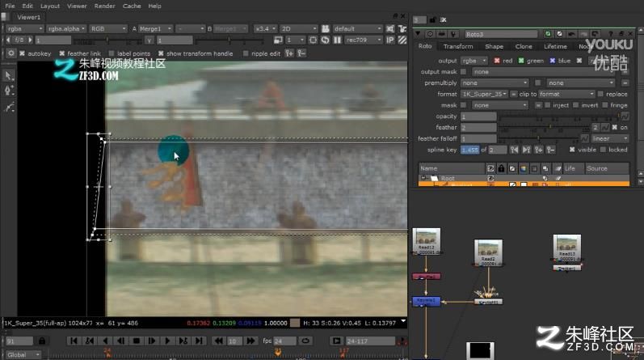This screenshot has height=360, width=644.
Task: Open the Layout menu
Action: click(x=50, y=6)
